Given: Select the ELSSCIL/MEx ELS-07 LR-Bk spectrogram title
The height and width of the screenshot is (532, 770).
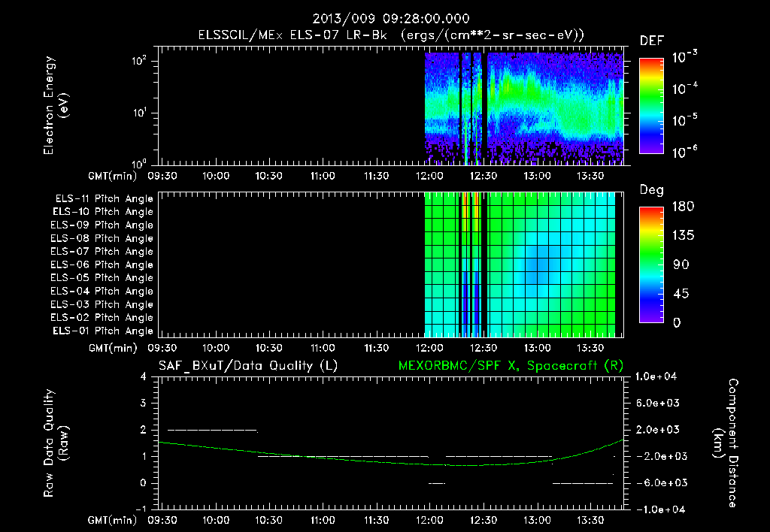Looking at the screenshot, I should pos(391,35).
